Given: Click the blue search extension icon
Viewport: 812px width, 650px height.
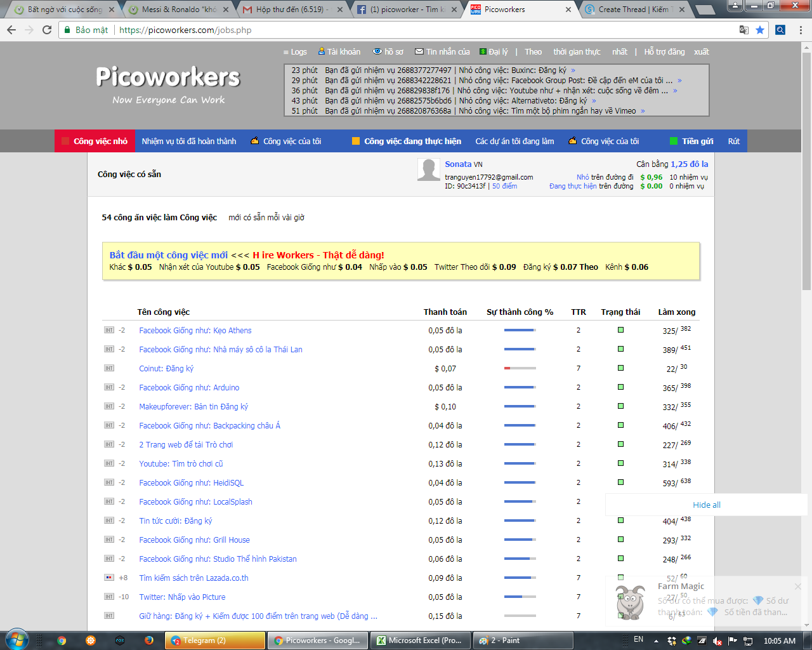Looking at the screenshot, I should coord(780,30).
